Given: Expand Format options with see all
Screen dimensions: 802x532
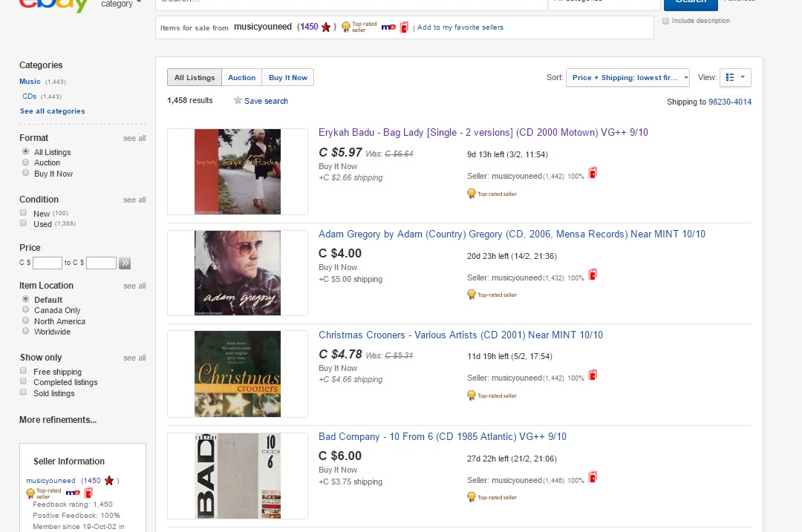Looking at the screenshot, I should 134,138.
